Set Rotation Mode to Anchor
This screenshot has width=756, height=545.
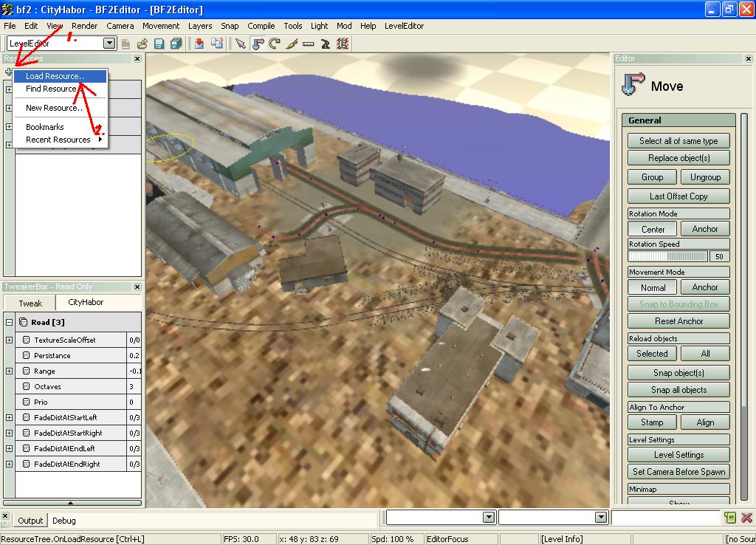click(705, 229)
